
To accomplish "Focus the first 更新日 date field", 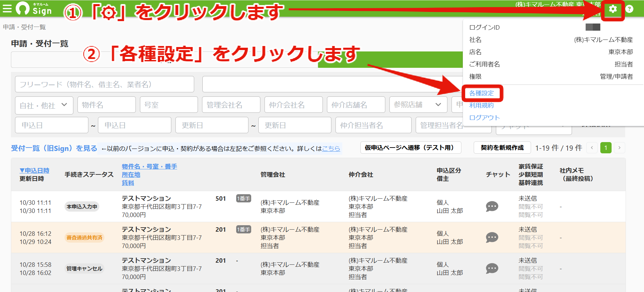I will 212,125.
